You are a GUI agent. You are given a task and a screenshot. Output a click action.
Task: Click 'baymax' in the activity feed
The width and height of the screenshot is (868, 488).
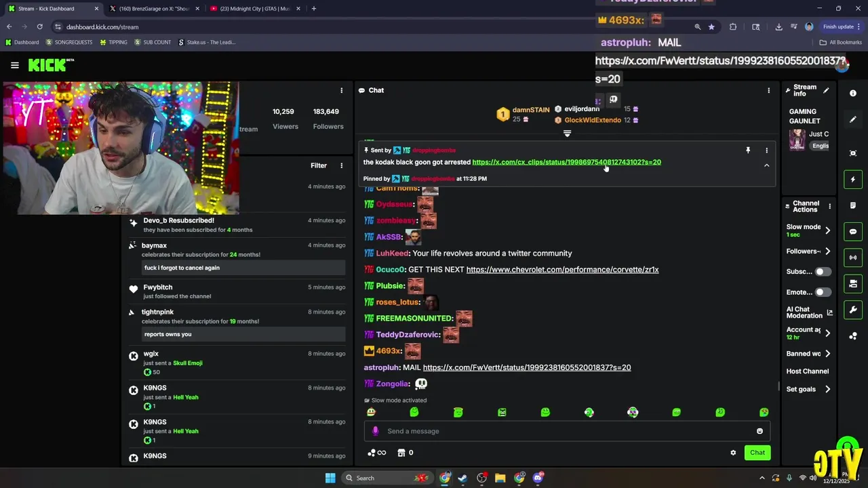pos(154,245)
